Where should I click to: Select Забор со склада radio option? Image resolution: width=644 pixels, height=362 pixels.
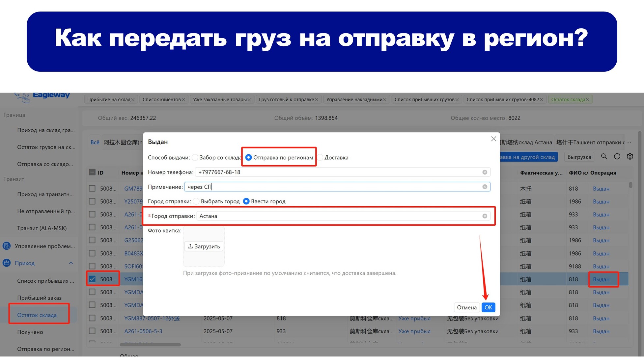pos(195,157)
